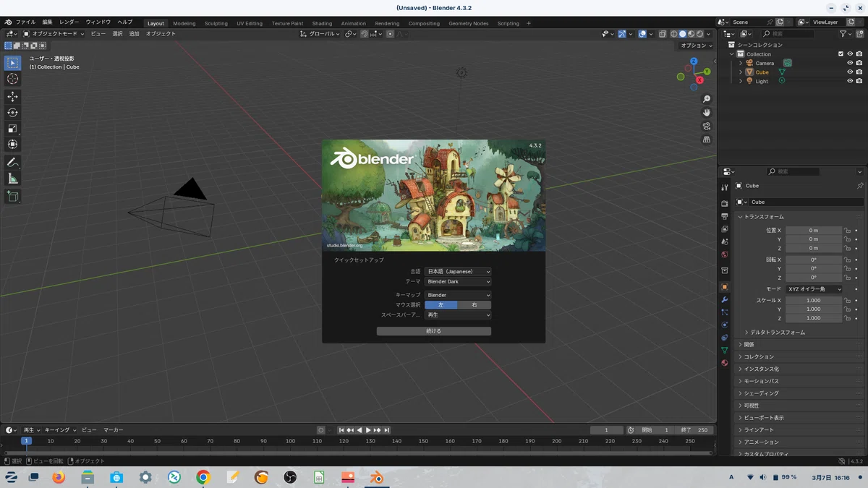
Task: Open the Material properties tab icon
Action: point(725,363)
